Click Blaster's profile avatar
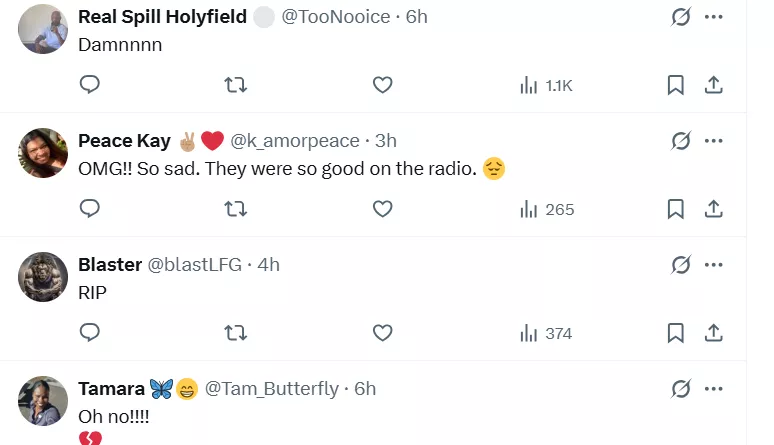This screenshot has width=774, height=445. 43,276
